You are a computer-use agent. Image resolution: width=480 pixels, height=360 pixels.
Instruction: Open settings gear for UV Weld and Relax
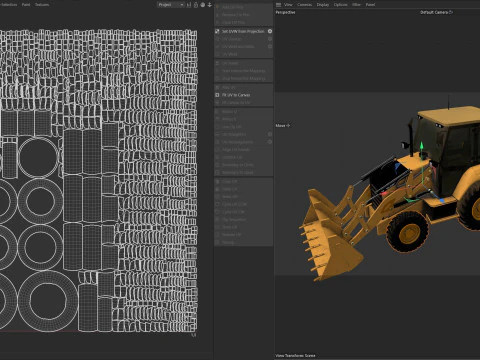pyautogui.click(x=270, y=46)
